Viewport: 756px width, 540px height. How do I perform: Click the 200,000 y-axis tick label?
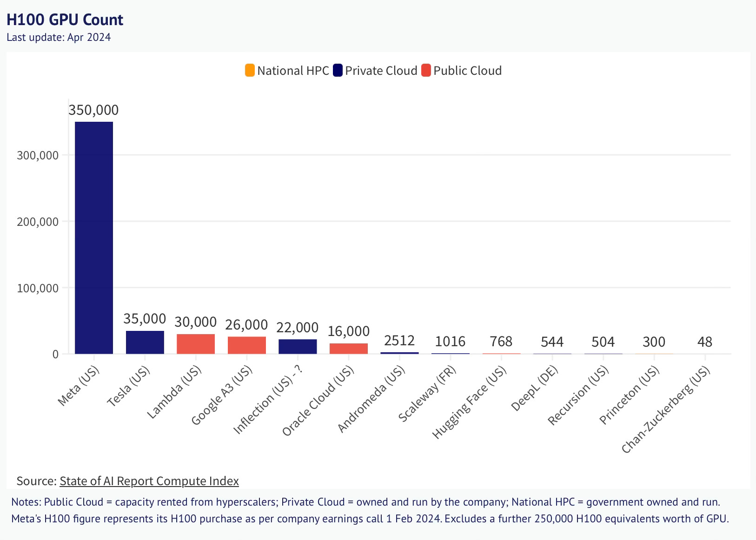click(x=38, y=222)
